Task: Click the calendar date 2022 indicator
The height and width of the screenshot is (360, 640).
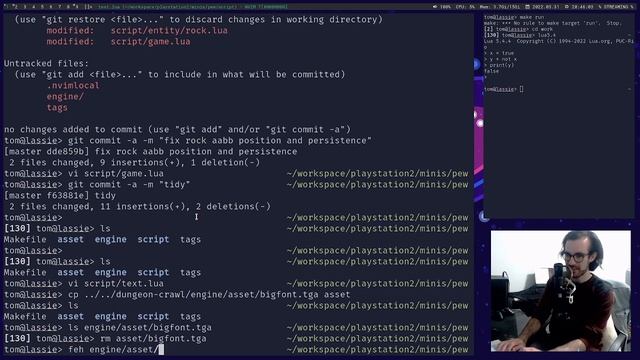Action: pos(542,7)
